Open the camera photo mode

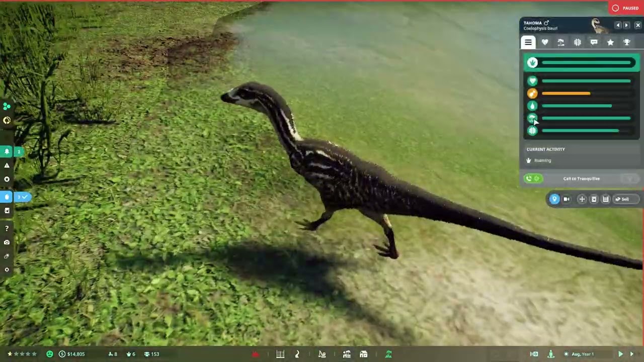click(7, 242)
